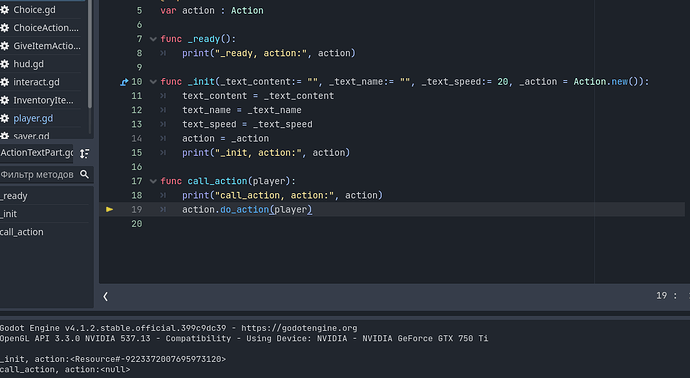Open interact.gd script in list

point(36,82)
